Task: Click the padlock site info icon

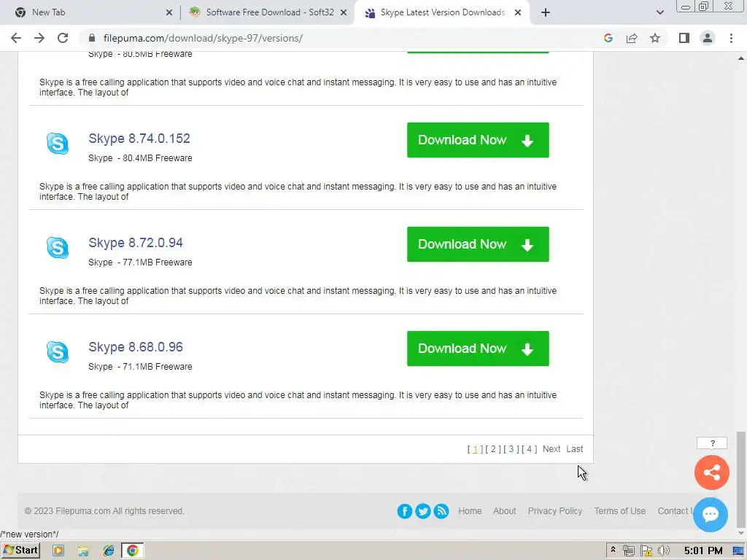Action: 92,38
